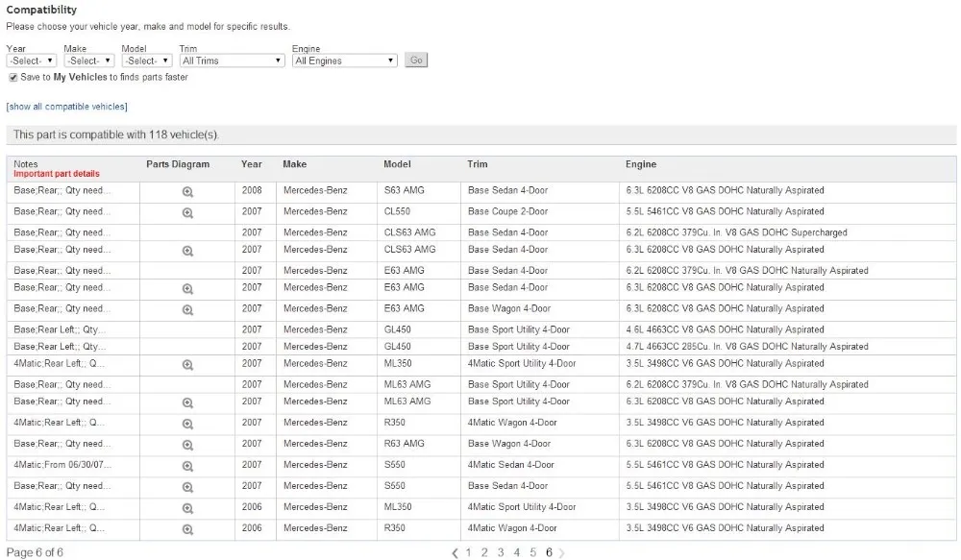Screen dimensions: 961x560
Task: Show parts diagram for 2007 R350
Action: pos(187,424)
